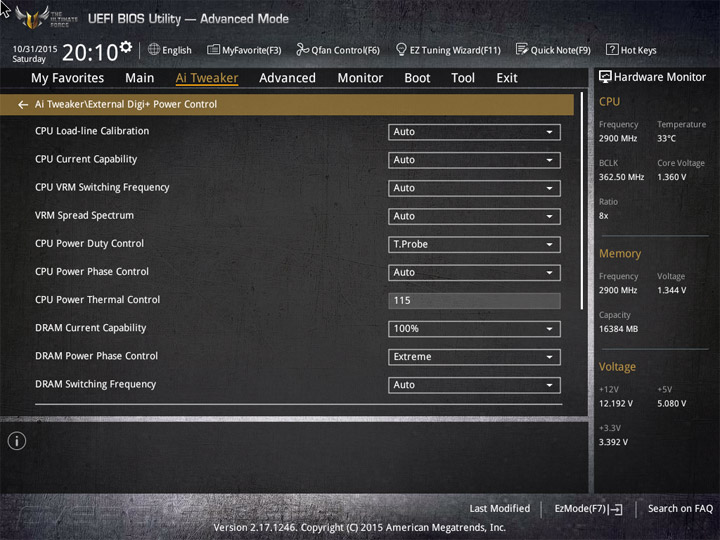Select the Ai Tweaker tab
This screenshot has height=540, width=720.
[x=207, y=78]
